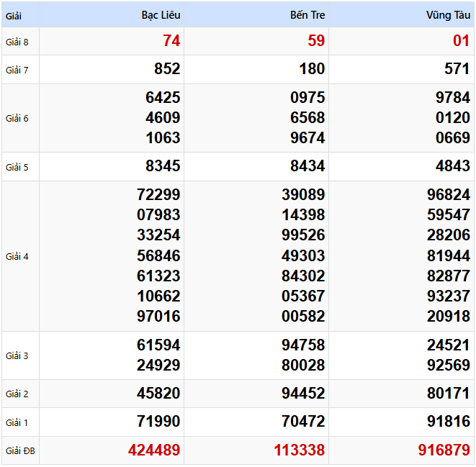
Task: Select the Giải ĐB row label
Action: tap(19, 451)
